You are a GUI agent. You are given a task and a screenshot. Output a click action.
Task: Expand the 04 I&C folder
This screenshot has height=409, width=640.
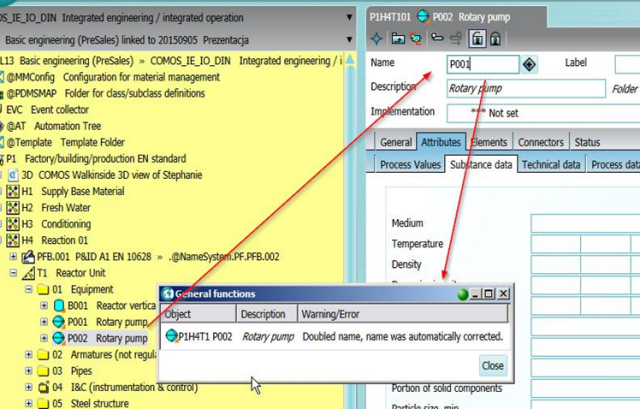tap(29, 387)
